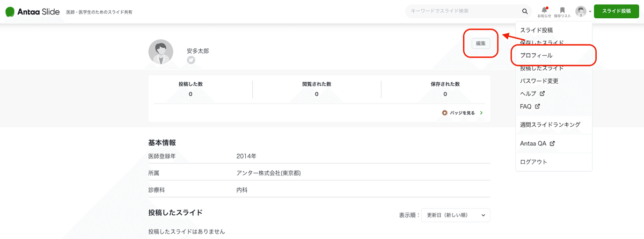This screenshot has width=644, height=239.
Task: Click the バッジを見る link
Action: click(462, 113)
